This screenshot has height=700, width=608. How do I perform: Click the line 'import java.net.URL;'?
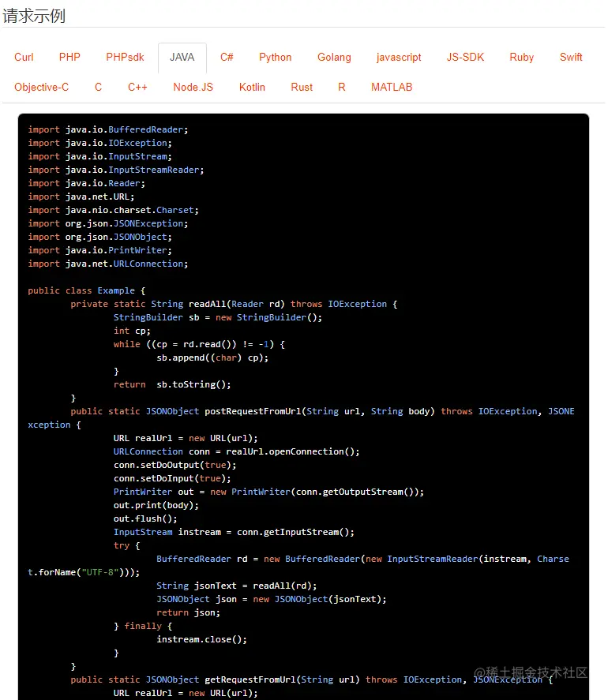coord(81,197)
